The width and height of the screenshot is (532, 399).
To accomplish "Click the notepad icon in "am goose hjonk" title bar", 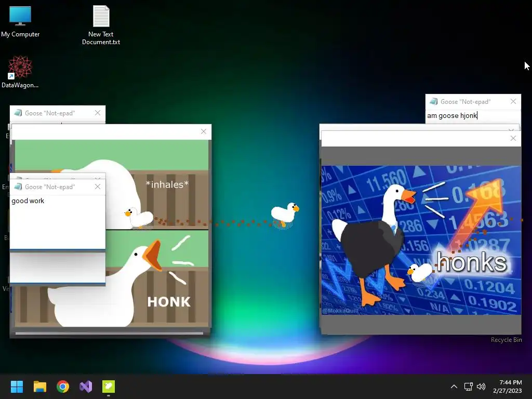I will 434,101.
